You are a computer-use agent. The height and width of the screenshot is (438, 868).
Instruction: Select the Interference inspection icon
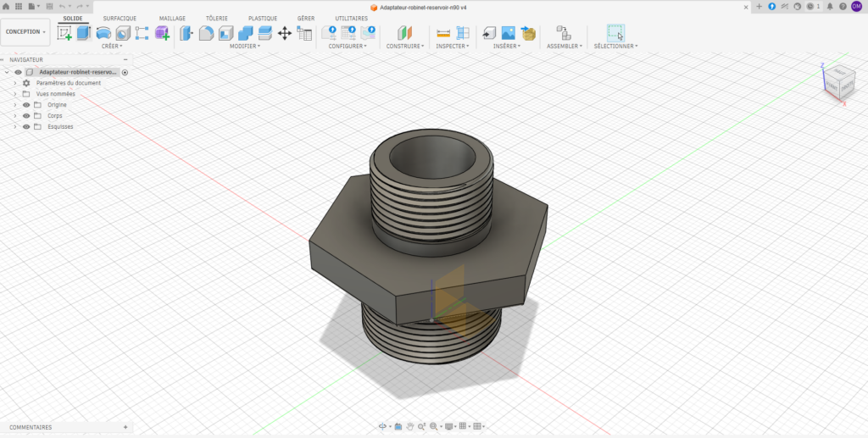(463, 33)
